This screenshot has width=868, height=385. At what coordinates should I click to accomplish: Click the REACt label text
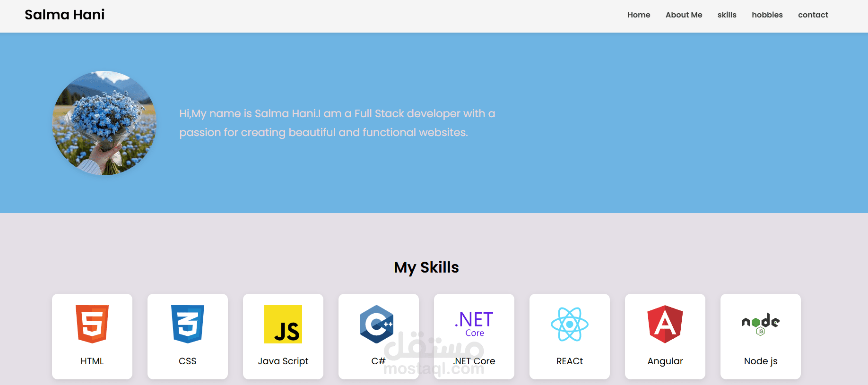(x=570, y=361)
